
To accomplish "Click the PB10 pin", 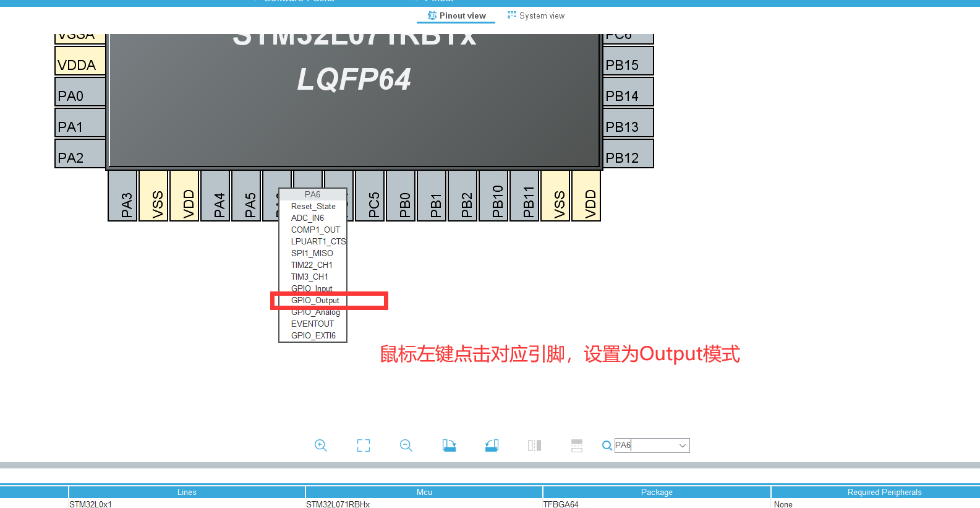I will point(493,196).
